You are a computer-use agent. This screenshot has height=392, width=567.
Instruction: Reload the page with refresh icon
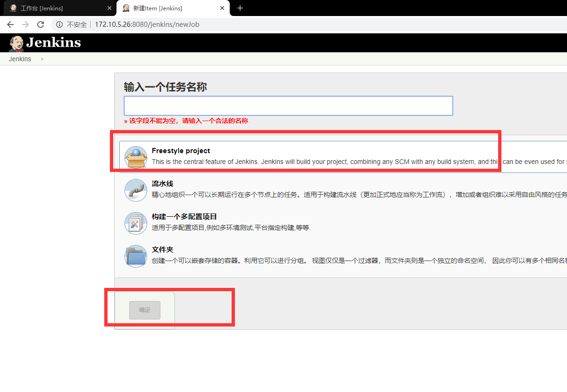pos(41,24)
